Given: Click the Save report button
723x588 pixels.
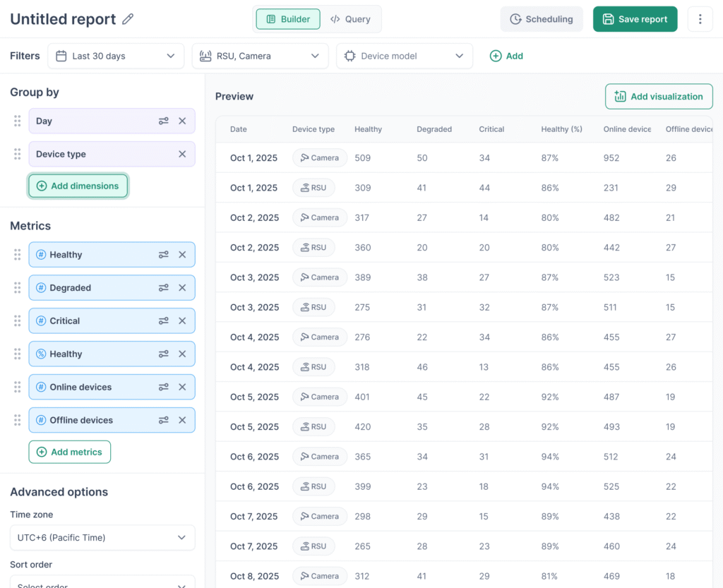Looking at the screenshot, I should click(635, 19).
